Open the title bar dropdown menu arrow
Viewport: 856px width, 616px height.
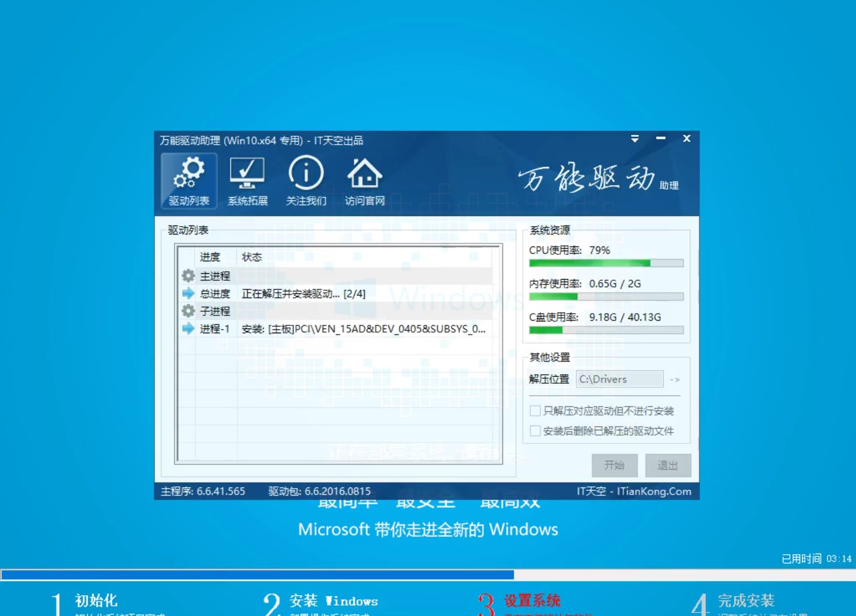tap(635, 139)
